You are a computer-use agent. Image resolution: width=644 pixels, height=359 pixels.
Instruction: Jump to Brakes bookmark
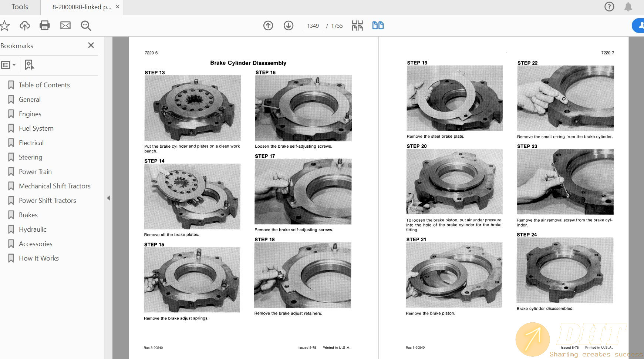28,215
